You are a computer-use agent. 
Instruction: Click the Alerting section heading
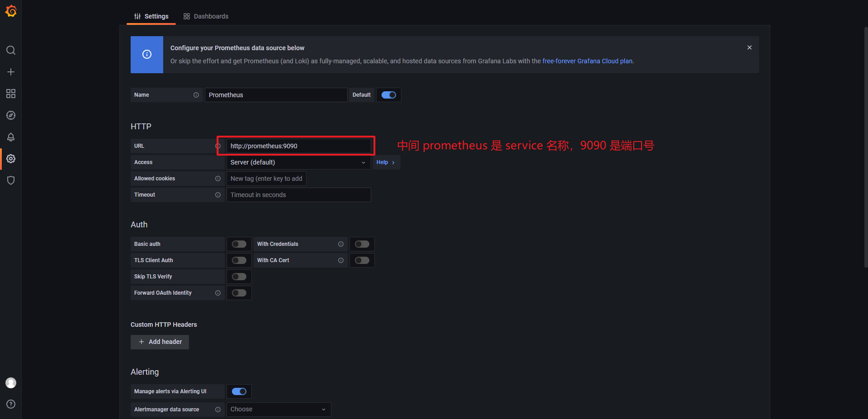[x=145, y=372]
